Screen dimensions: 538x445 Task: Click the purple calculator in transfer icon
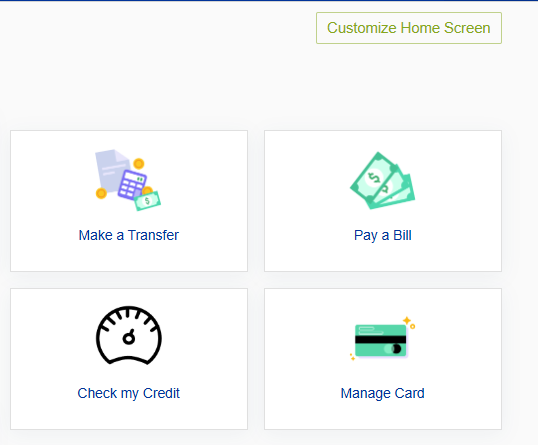tap(132, 185)
